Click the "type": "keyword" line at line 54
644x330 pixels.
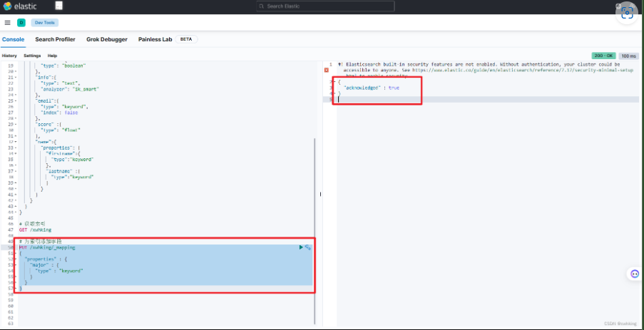59,272
